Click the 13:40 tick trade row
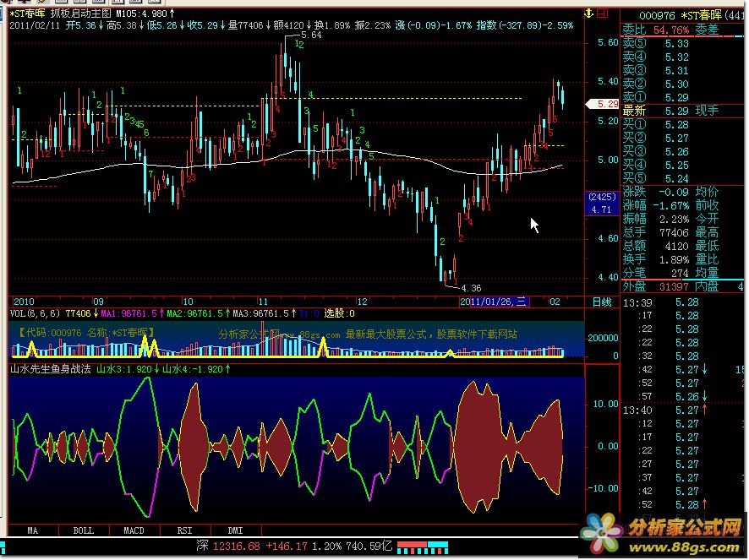This screenshot has height=560, width=749. coord(685,410)
